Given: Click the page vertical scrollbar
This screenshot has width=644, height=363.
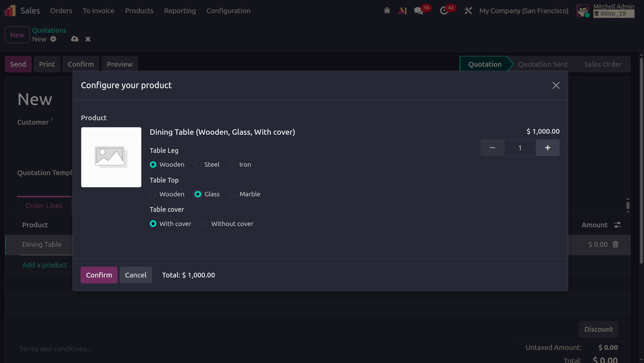Looking at the screenshot, I should tap(641, 161).
